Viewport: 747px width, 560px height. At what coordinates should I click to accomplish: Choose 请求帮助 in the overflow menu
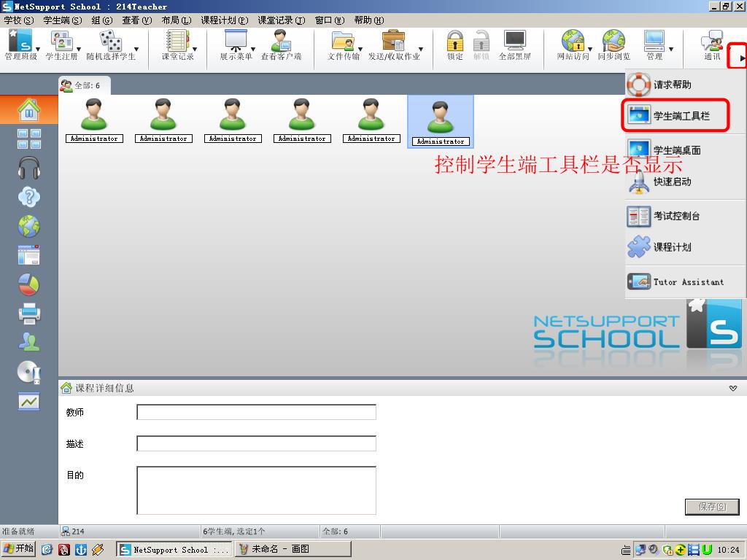tap(685, 85)
